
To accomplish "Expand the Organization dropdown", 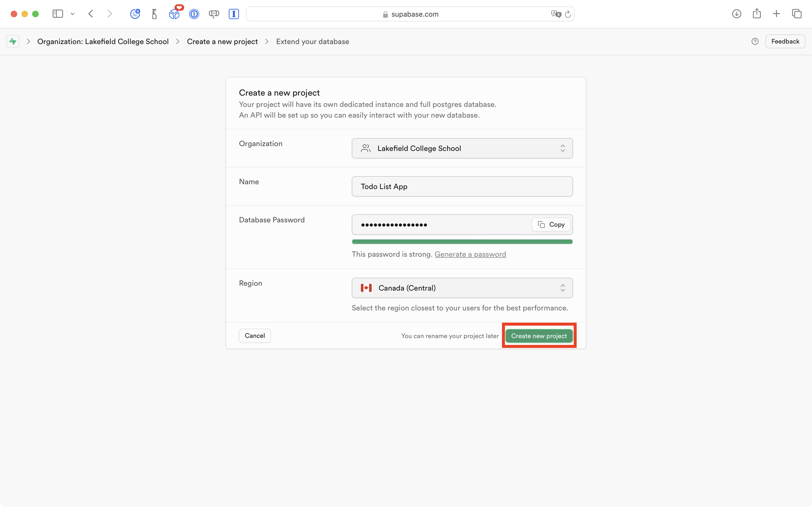I will (x=462, y=148).
